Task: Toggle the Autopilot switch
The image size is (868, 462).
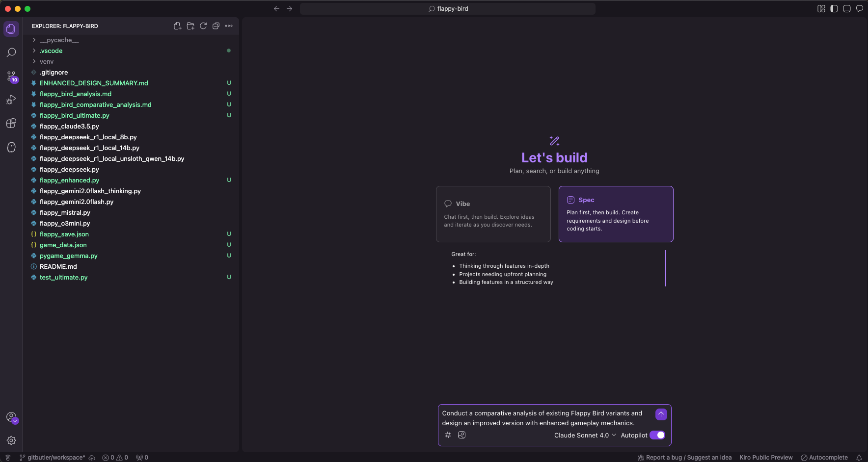Action: tap(657, 435)
